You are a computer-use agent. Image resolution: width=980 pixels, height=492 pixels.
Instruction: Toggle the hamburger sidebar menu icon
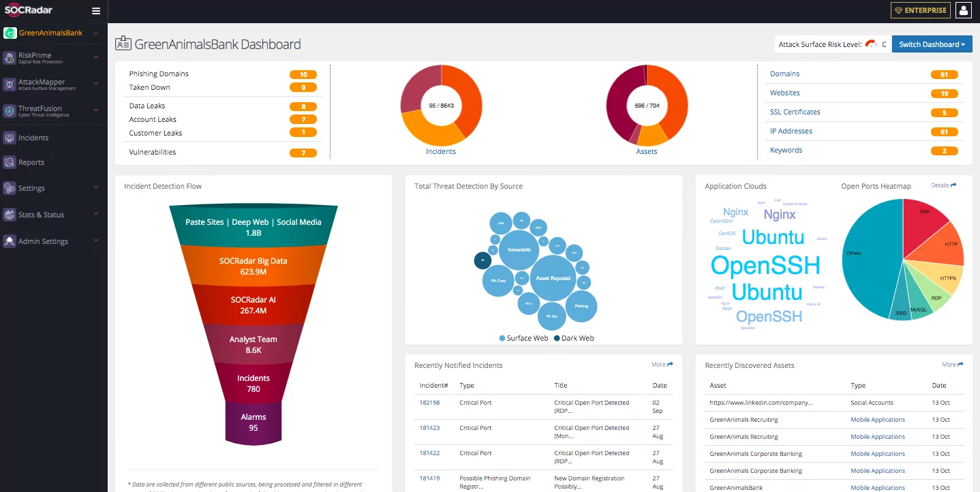tap(96, 11)
